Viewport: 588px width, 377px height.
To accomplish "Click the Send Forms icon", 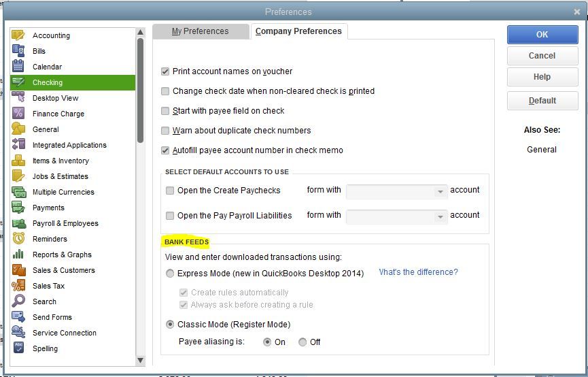I will (x=18, y=317).
